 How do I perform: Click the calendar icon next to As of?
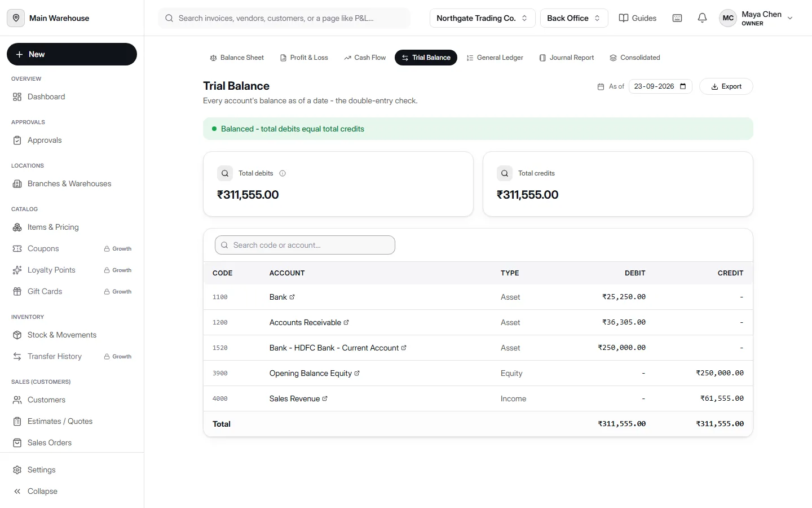click(601, 86)
